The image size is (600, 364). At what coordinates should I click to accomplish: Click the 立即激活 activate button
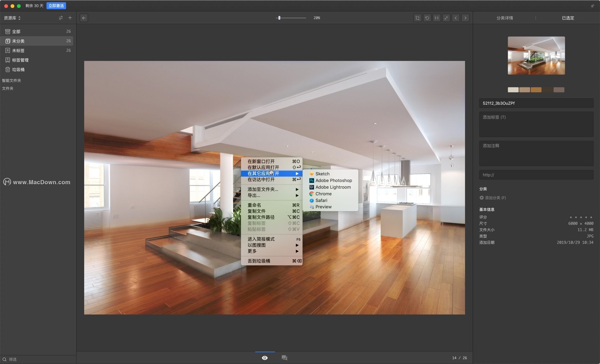click(56, 6)
